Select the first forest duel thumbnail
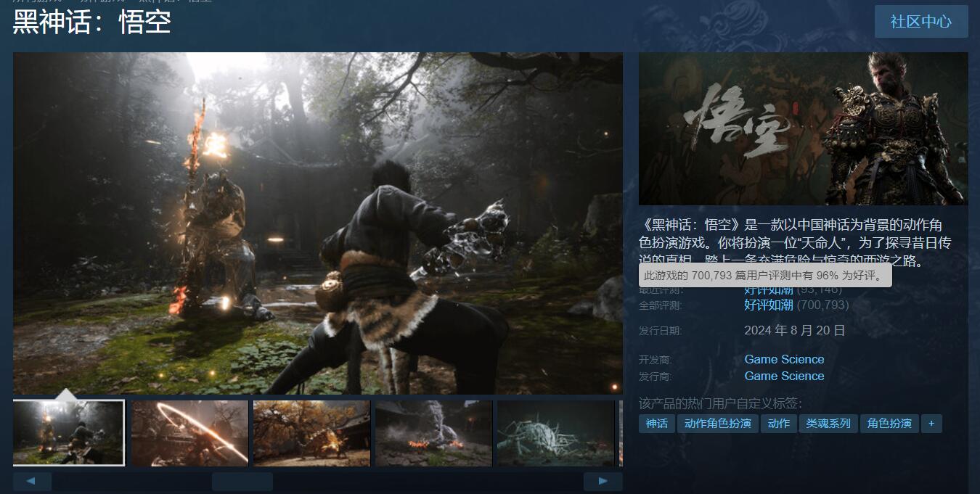The height and width of the screenshot is (494, 980). (x=69, y=433)
